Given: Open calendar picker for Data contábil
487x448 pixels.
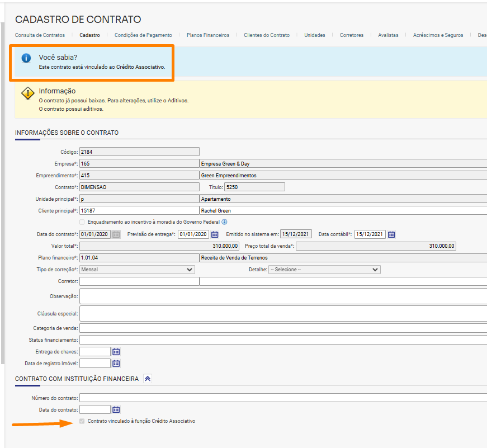Looking at the screenshot, I should click(391, 234).
